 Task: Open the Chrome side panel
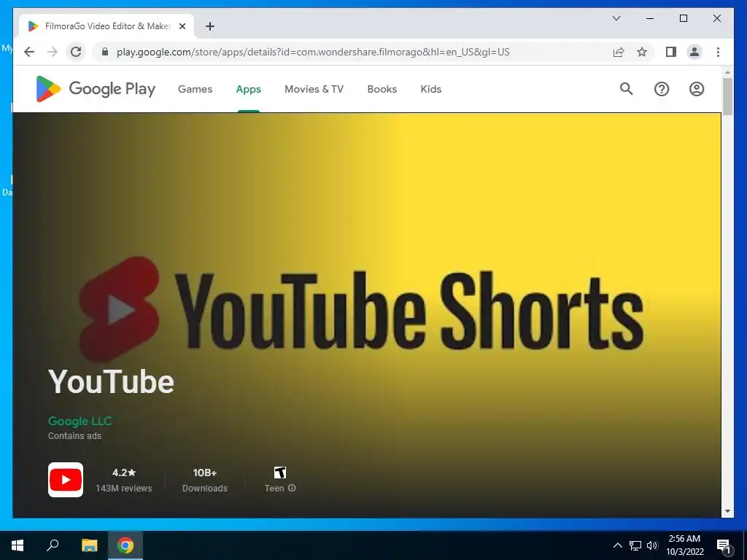click(671, 52)
